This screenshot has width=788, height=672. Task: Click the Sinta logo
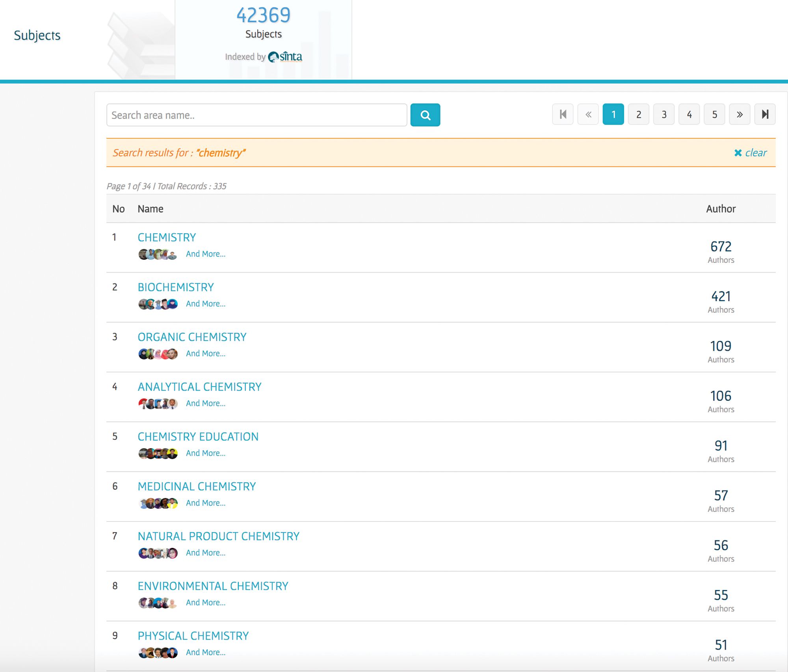[x=285, y=57]
